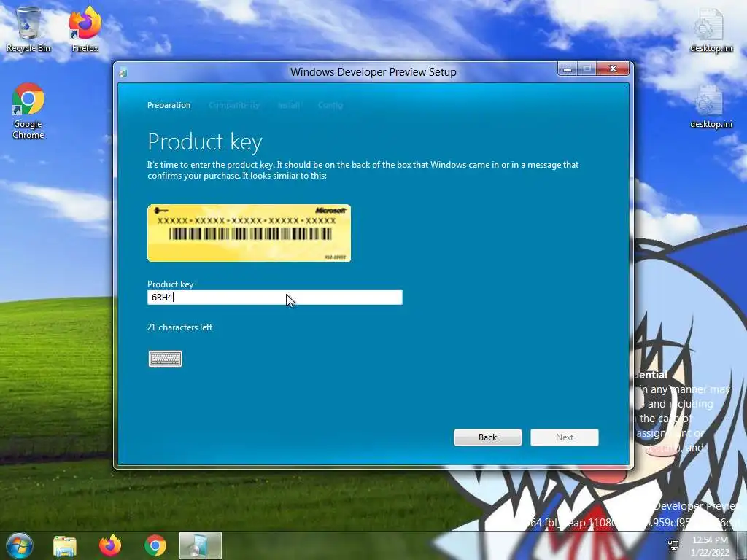
Task: Click the setup window title bar icon
Action: tap(123, 72)
